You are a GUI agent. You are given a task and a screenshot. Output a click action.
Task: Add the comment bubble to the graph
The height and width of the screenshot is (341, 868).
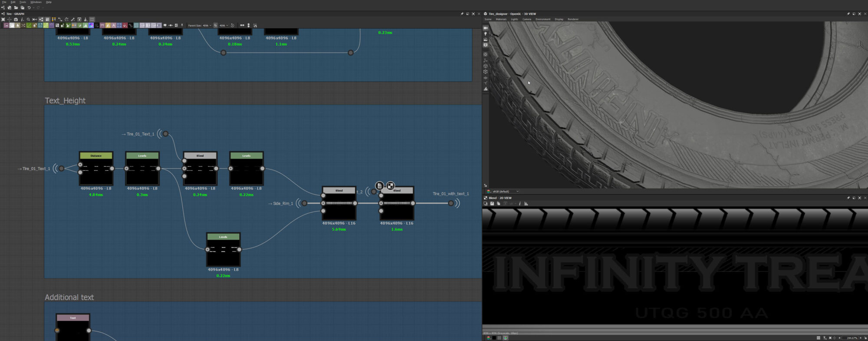(x=165, y=25)
